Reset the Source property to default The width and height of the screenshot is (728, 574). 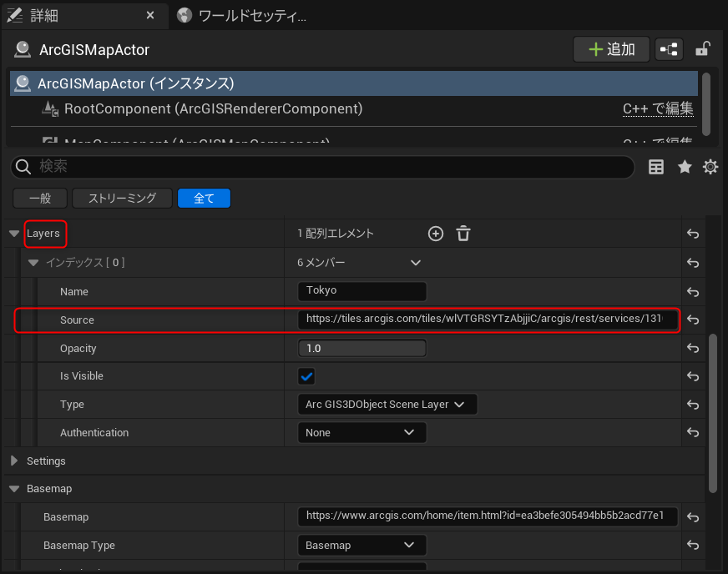[x=693, y=320]
